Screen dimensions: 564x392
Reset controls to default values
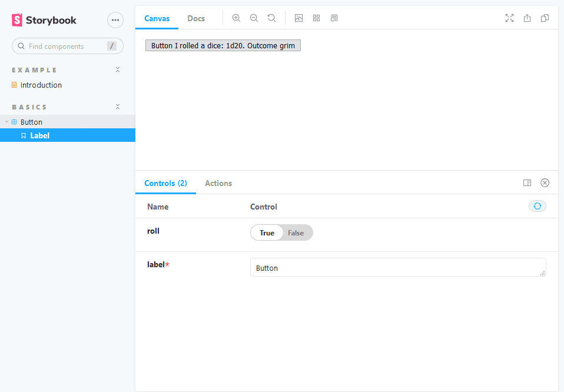tap(537, 206)
